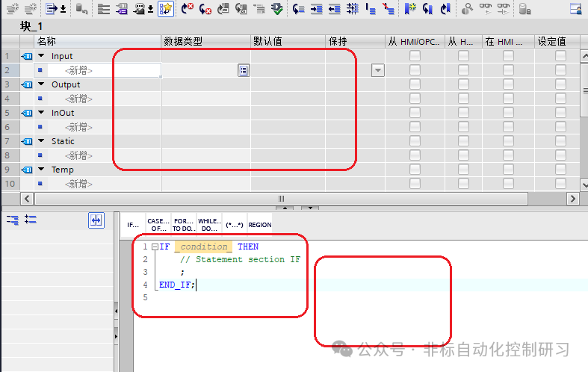The height and width of the screenshot is (372, 588).
Task: Open the 保持 dropdown arrow in row 2
Action: [378, 70]
